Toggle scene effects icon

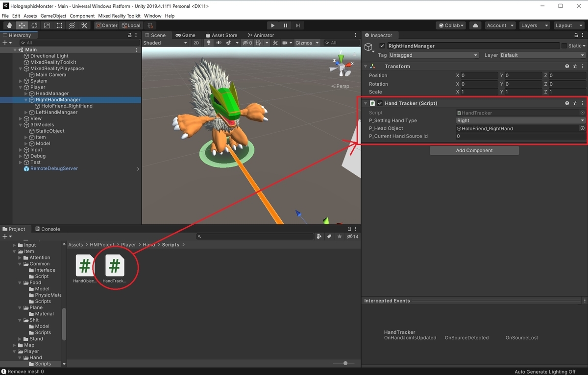(230, 43)
